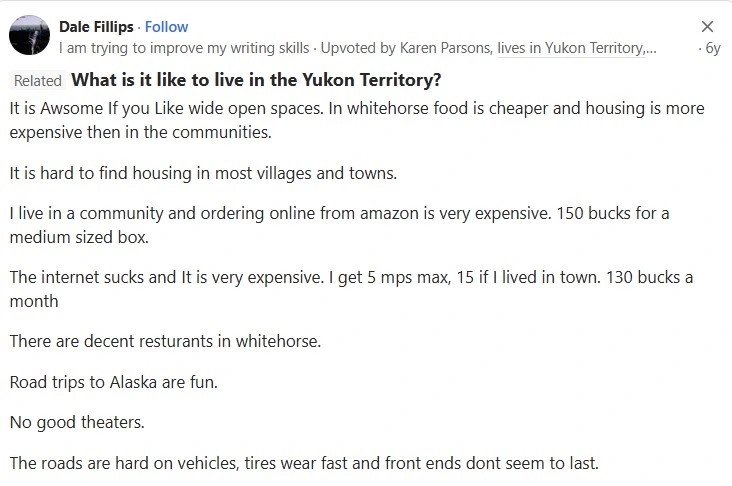The width and height of the screenshot is (732, 486).
Task: Open Dale Fillips' profile avatar
Action: coord(29,36)
